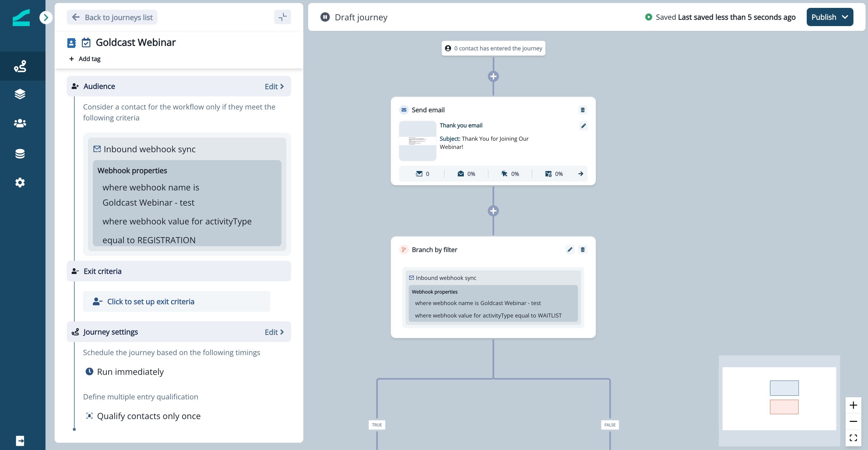Edit the Branch by filter node
The image size is (868, 450).
[570, 250]
